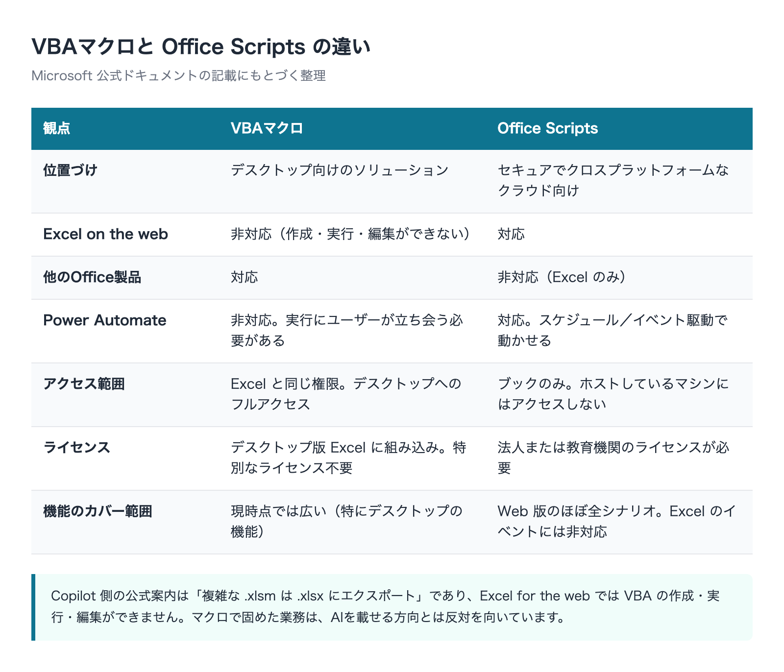Click the title 'VBAマクロと Office Scripts の違い'

click(201, 47)
